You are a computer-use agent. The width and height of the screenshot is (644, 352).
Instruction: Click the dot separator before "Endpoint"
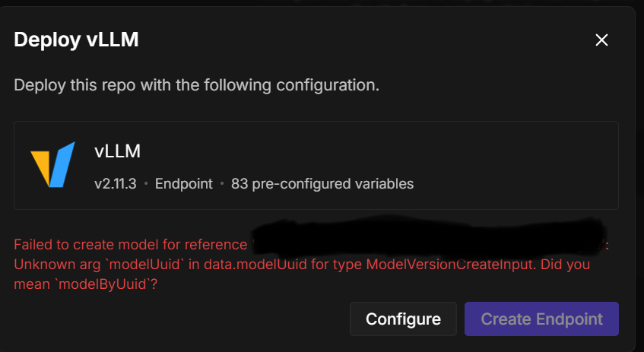[146, 183]
